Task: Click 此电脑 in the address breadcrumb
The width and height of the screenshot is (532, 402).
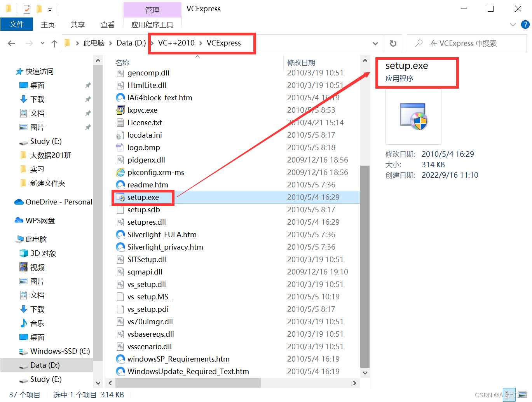Action: [94, 43]
